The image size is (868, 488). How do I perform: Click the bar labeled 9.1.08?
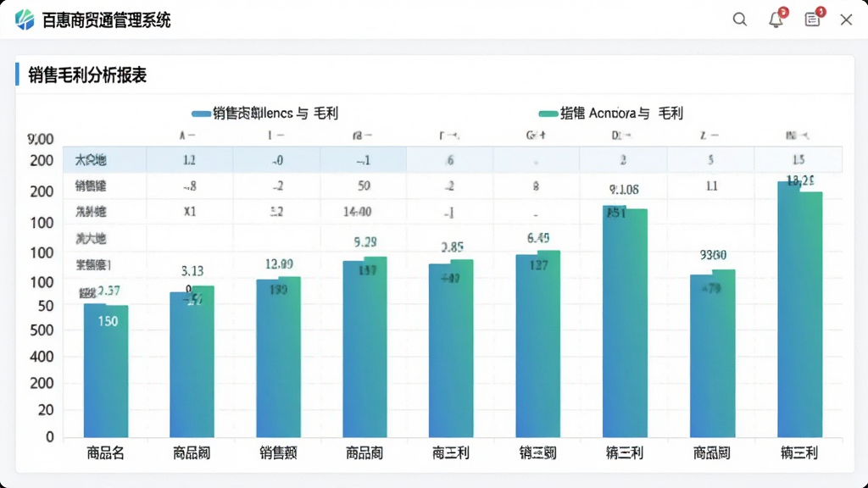click(x=625, y=322)
